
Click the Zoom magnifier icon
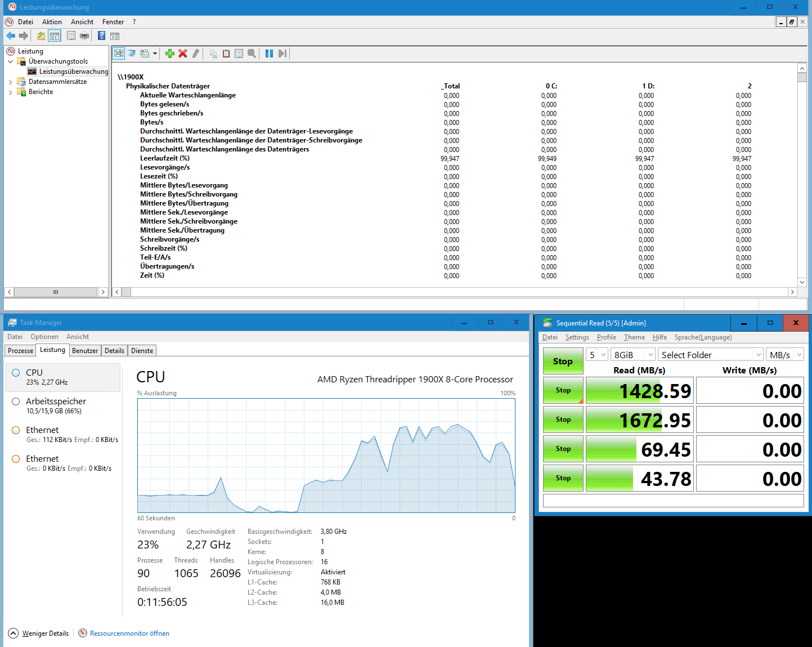click(x=252, y=53)
